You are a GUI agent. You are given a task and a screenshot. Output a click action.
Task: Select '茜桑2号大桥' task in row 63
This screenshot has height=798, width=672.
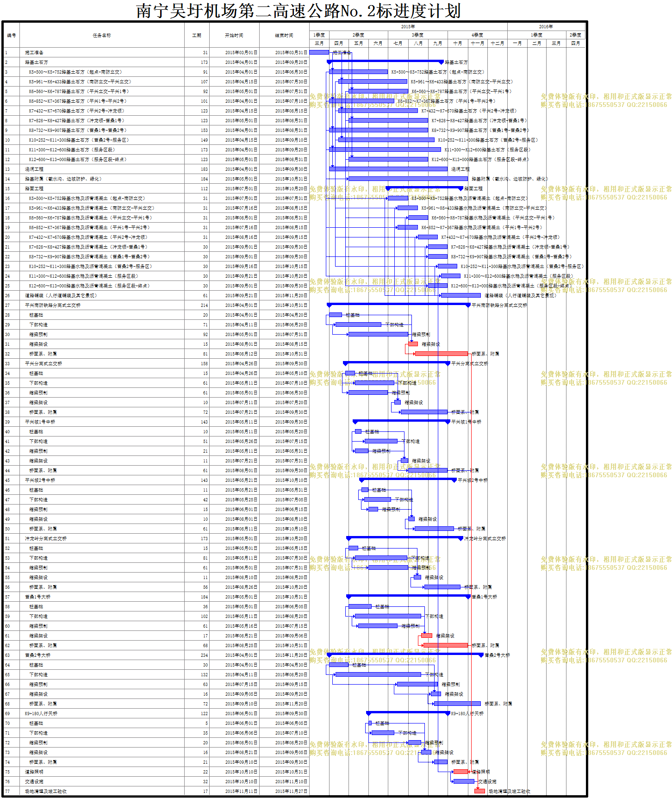(x=38, y=655)
